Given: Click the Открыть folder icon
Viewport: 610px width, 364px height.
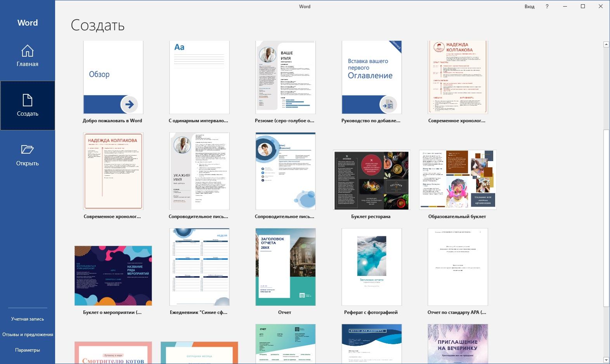Looking at the screenshot, I should (27, 149).
